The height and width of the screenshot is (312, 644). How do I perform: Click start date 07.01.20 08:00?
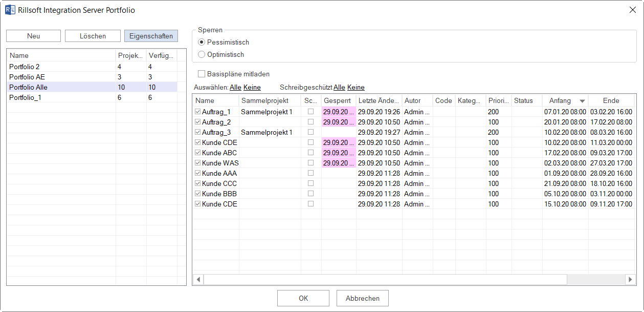(565, 112)
